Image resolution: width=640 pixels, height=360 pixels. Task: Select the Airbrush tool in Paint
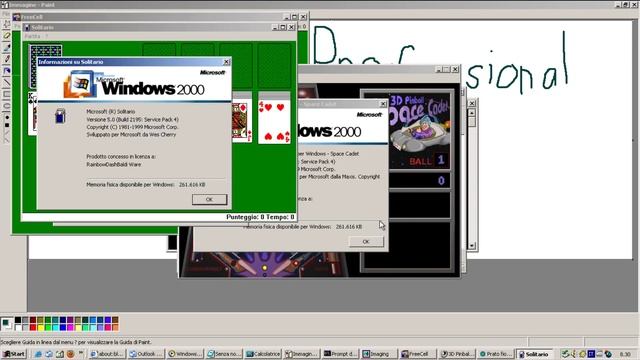(7, 70)
